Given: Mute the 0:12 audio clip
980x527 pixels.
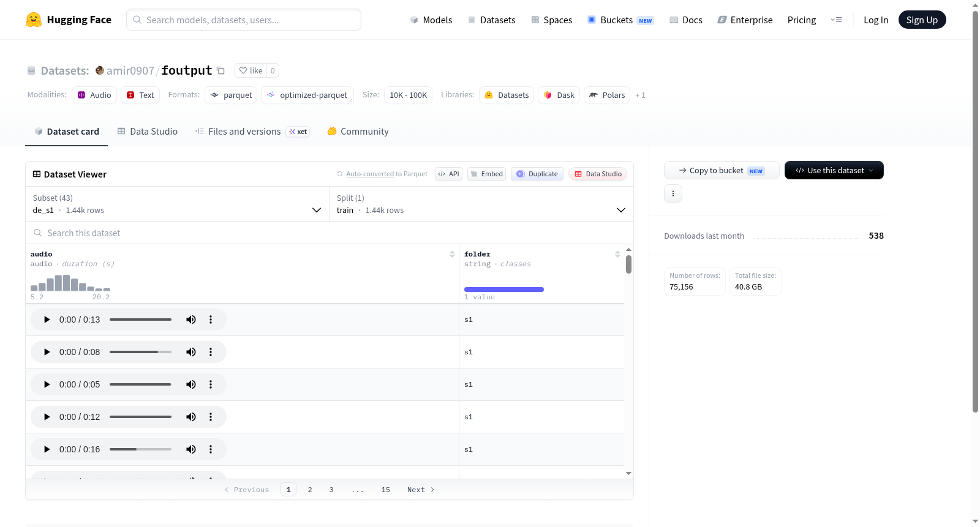Looking at the screenshot, I should pyautogui.click(x=191, y=417).
